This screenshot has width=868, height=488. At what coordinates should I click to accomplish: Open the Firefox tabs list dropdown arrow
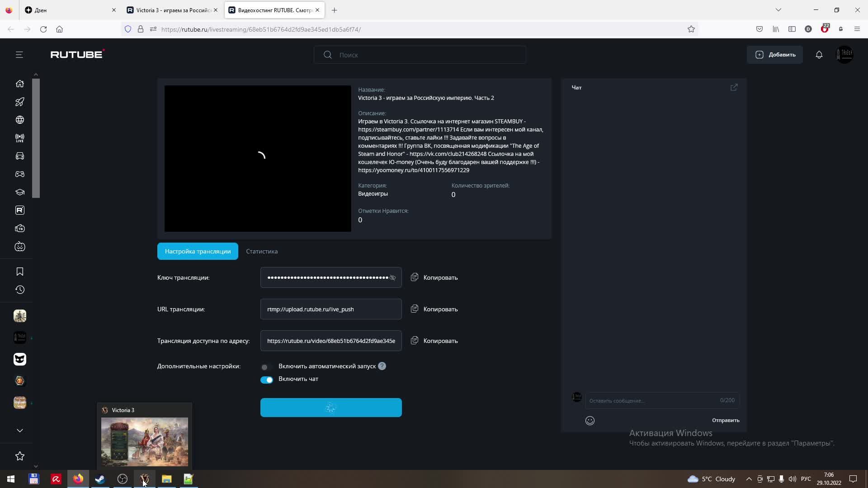tap(778, 10)
